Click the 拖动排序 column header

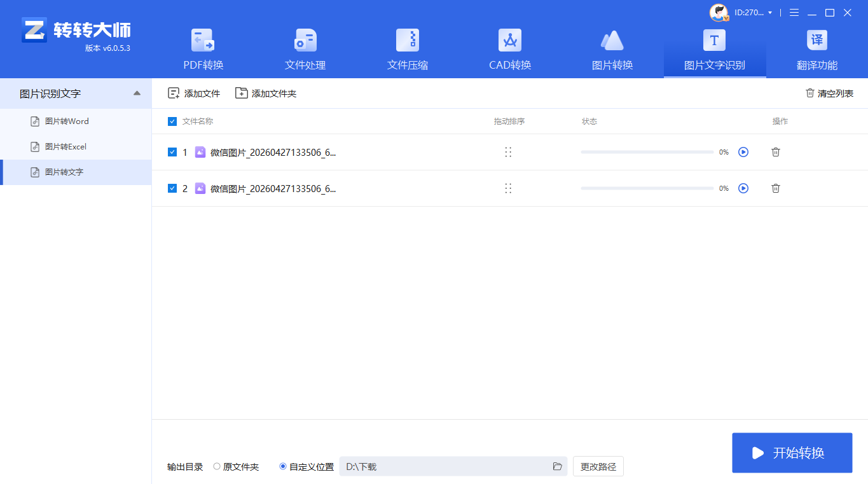click(x=509, y=121)
